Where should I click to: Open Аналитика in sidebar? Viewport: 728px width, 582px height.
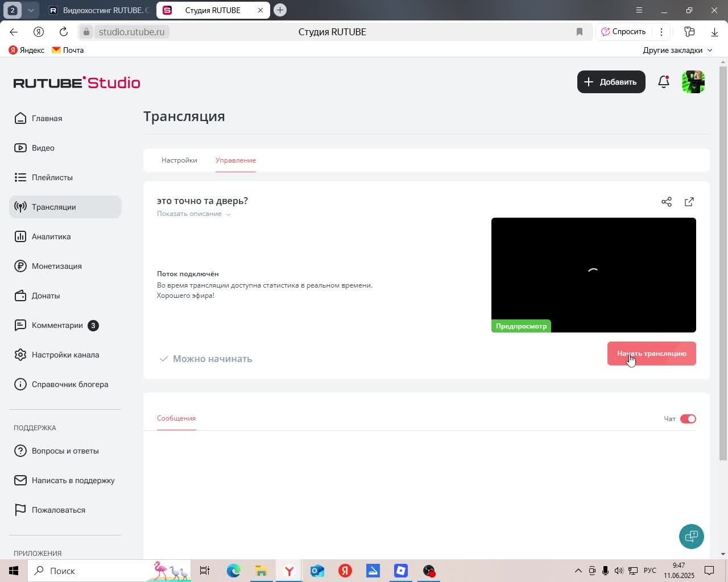(x=65, y=236)
